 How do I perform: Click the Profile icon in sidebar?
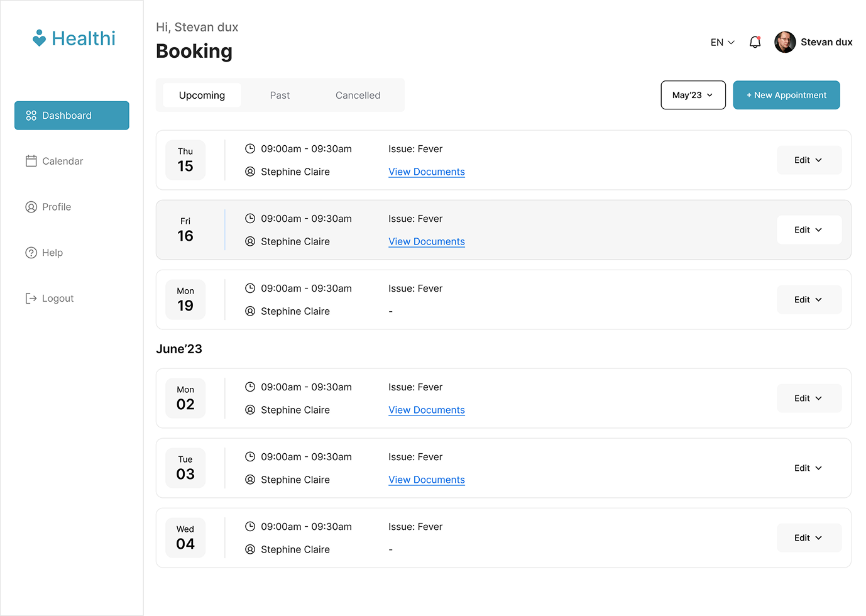[x=31, y=207]
